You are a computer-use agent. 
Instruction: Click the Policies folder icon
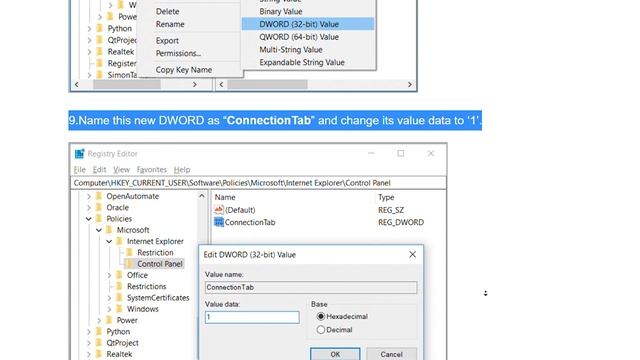point(99,219)
